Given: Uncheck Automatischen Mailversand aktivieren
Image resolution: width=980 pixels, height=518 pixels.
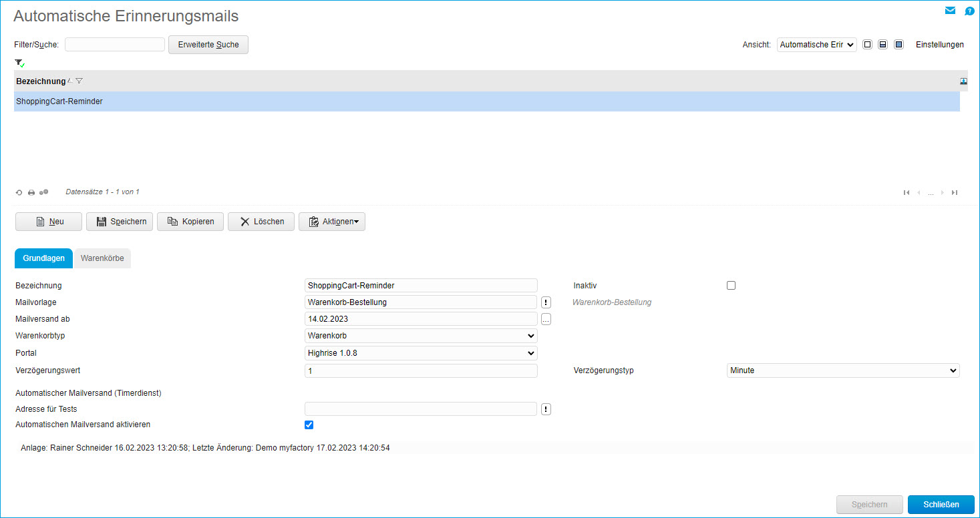Looking at the screenshot, I should click(x=309, y=425).
